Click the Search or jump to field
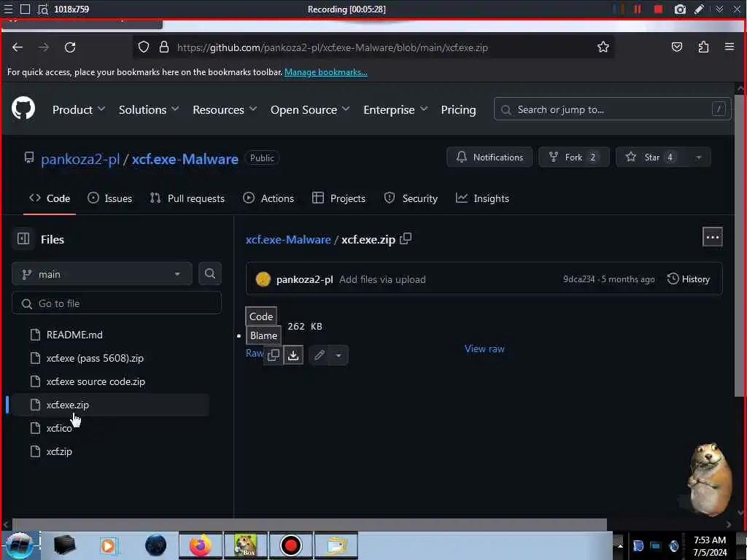This screenshot has width=747, height=560. pos(612,109)
